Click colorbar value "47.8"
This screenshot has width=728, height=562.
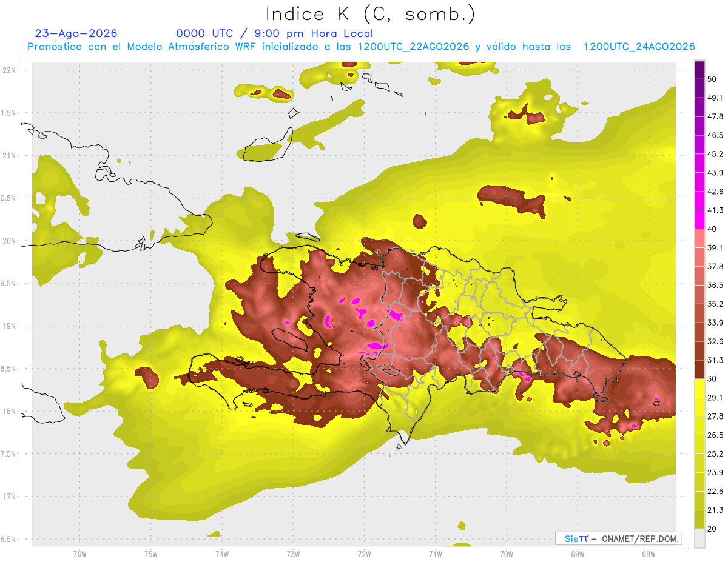coord(715,116)
